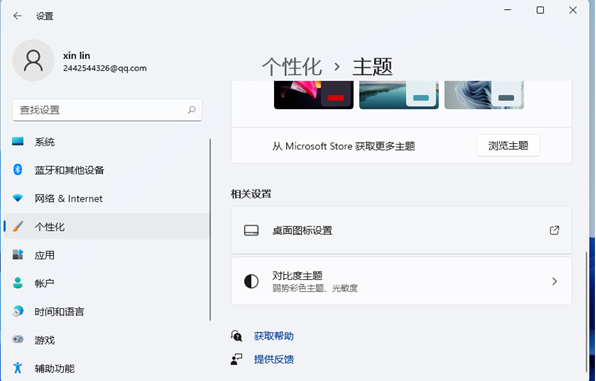
Task: Click the feedback person icon
Action: (236, 359)
